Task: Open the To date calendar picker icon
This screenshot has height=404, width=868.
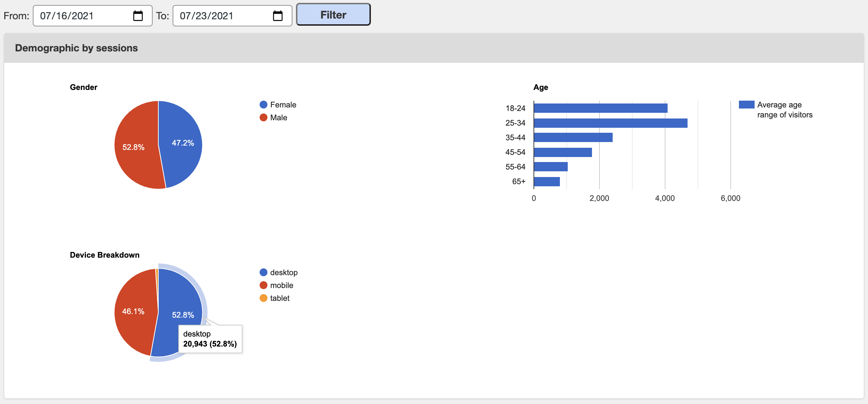Action: tap(277, 16)
